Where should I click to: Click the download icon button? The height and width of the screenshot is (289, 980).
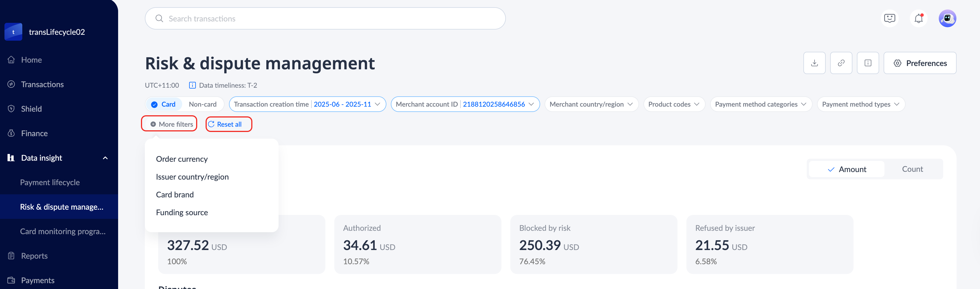pyautogui.click(x=814, y=63)
